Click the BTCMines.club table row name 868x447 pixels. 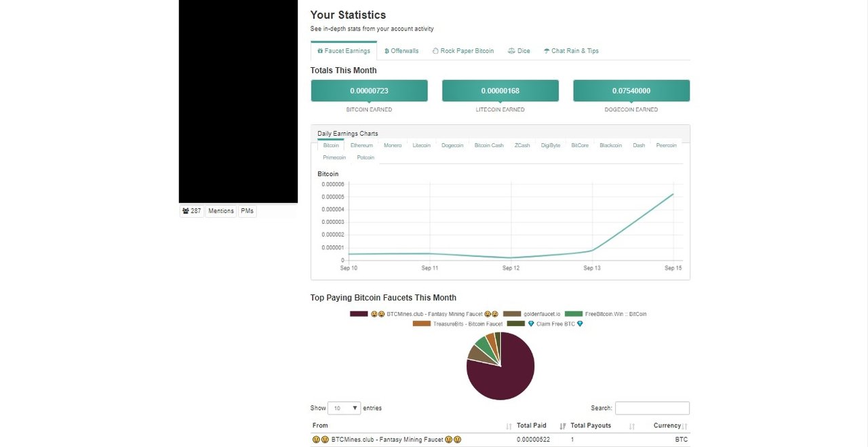387,440
